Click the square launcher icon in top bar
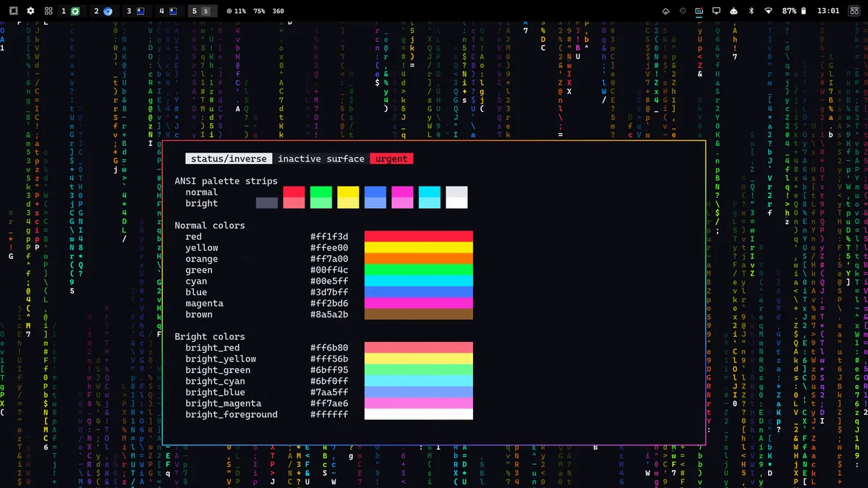Screen dimensions: 868x488 pos(13,11)
